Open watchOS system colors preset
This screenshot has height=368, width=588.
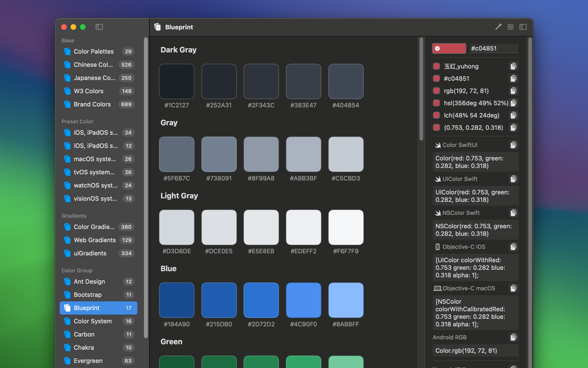click(x=98, y=185)
